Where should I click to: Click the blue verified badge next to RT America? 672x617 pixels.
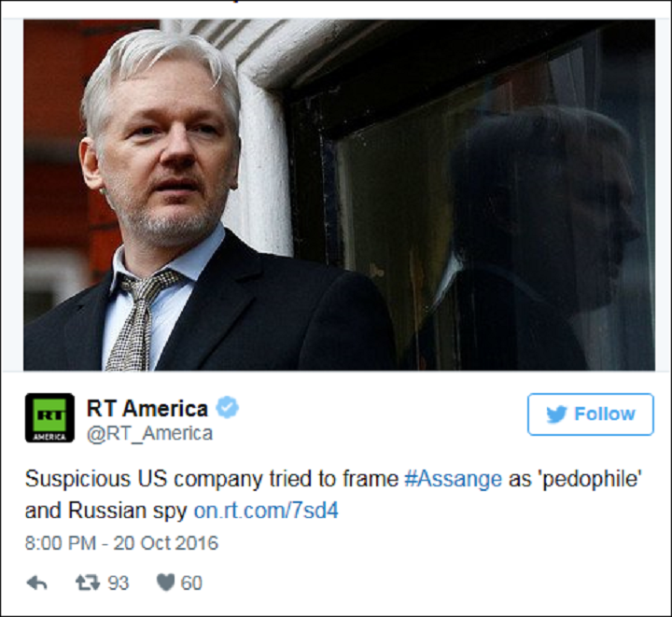[x=227, y=408]
